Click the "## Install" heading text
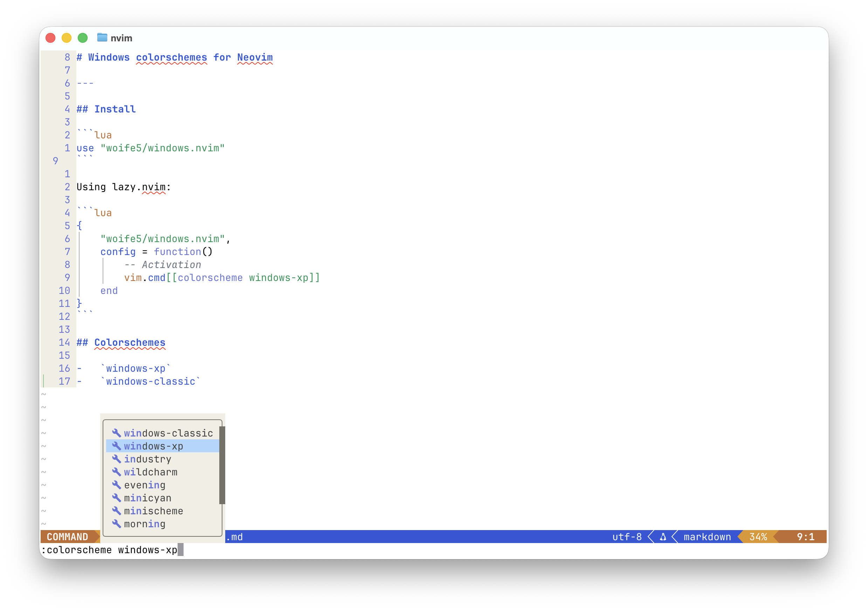868x611 pixels. click(x=106, y=109)
